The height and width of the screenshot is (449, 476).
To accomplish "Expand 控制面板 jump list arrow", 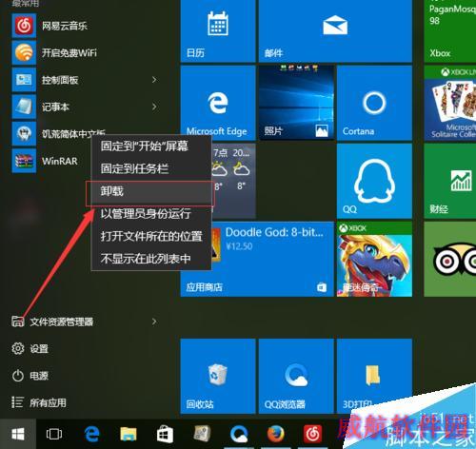I will pos(154,80).
